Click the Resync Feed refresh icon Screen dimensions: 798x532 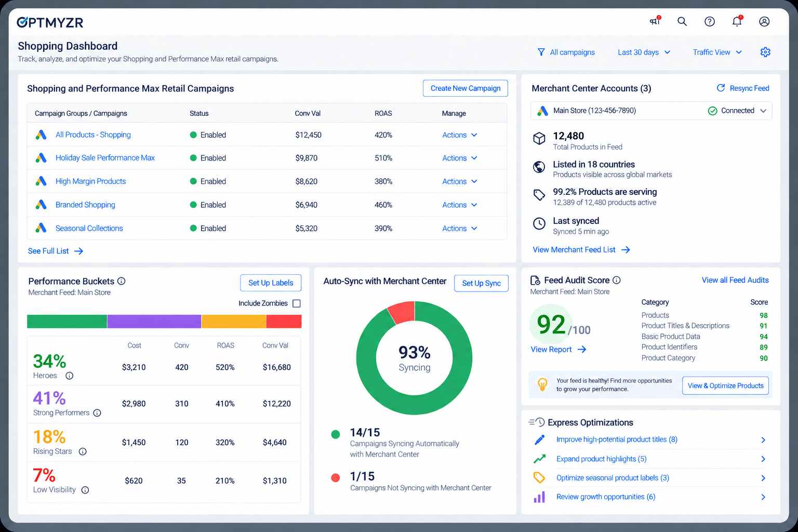(x=721, y=88)
